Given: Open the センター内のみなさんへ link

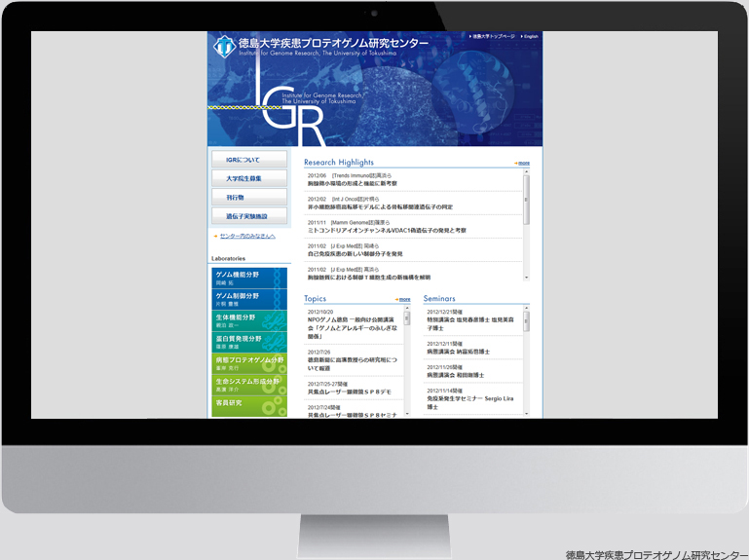Looking at the screenshot, I should click(247, 236).
